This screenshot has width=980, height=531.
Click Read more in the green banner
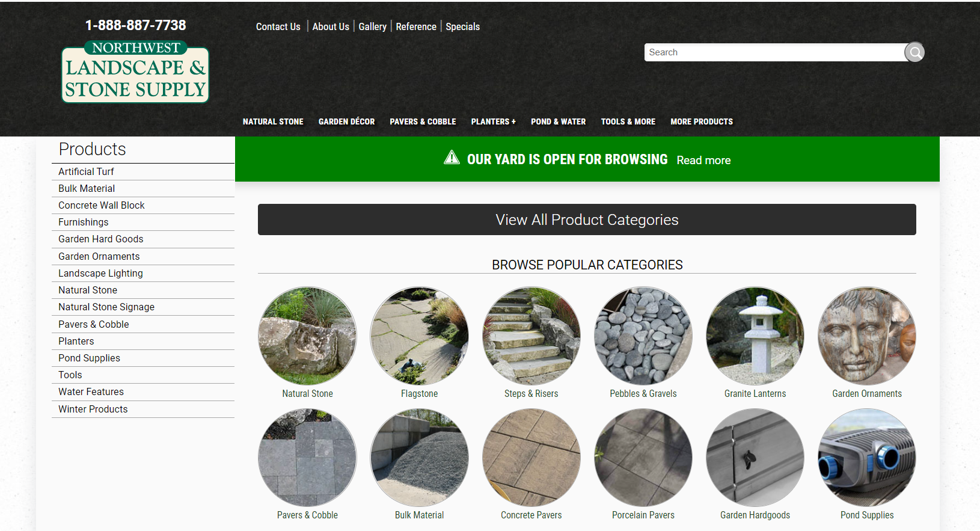(703, 161)
